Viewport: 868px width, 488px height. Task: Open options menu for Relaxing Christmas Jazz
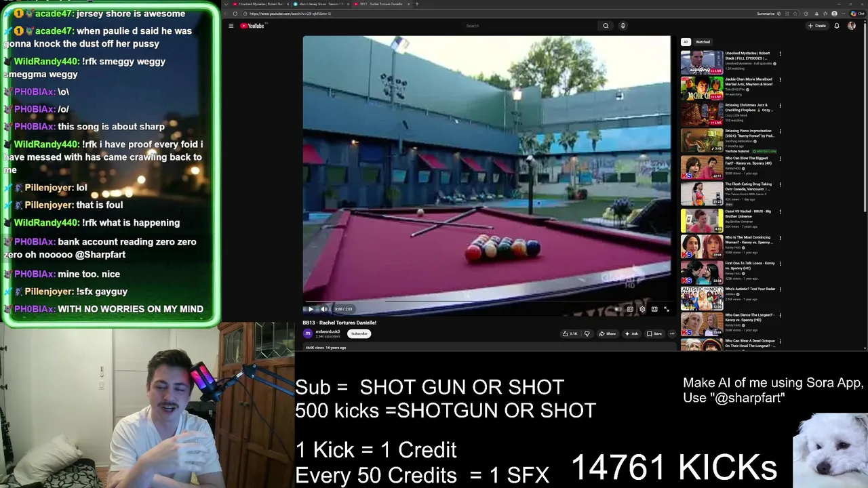pyautogui.click(x=780, y=106)
